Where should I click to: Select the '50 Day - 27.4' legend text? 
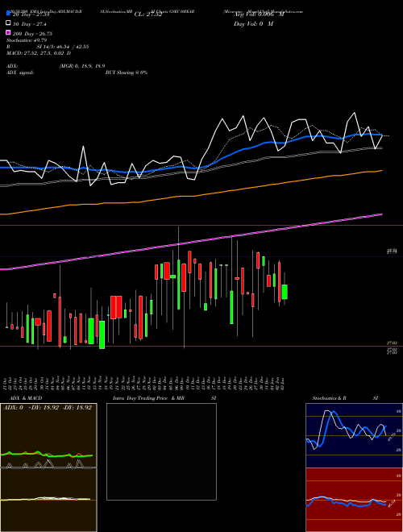pyautogui.click(x=30, y=24)
